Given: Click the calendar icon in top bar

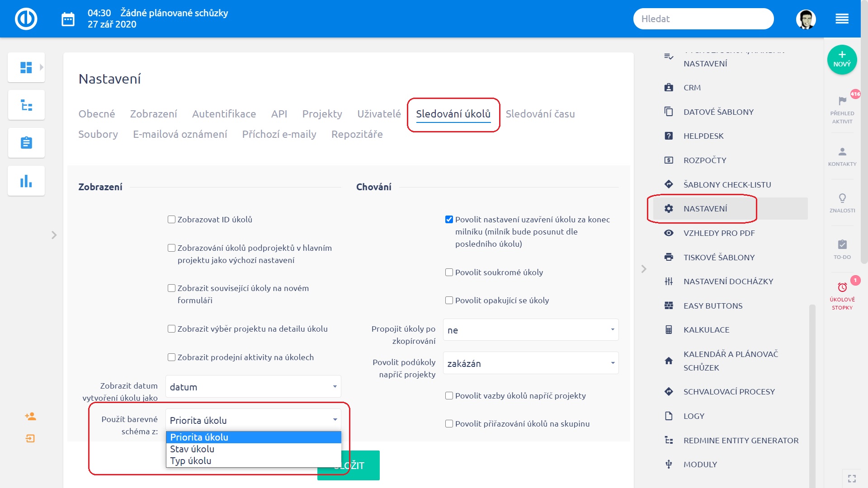Looking at the screenshot, I should (68, 19).
